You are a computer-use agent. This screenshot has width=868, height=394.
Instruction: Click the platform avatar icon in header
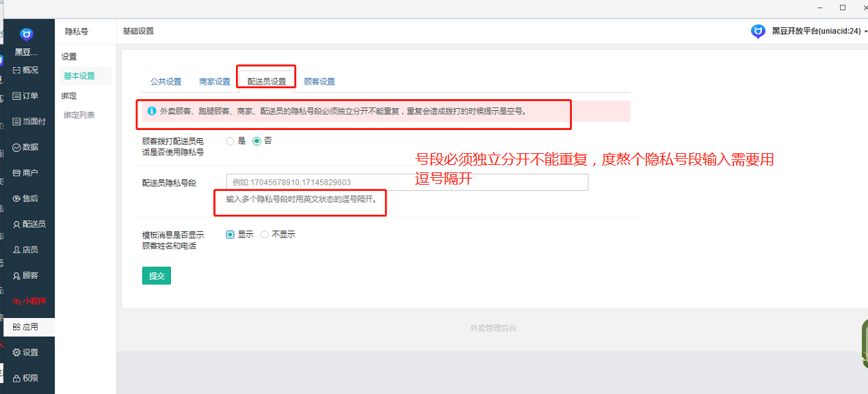[758, 31]
